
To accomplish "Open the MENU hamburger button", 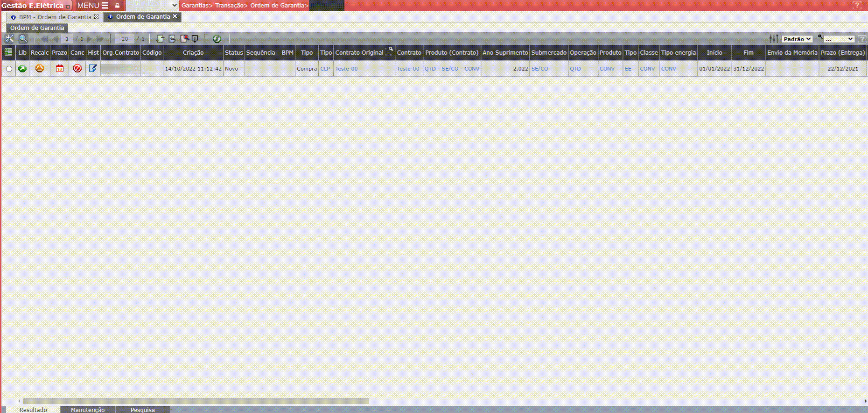I will (92, 6).
